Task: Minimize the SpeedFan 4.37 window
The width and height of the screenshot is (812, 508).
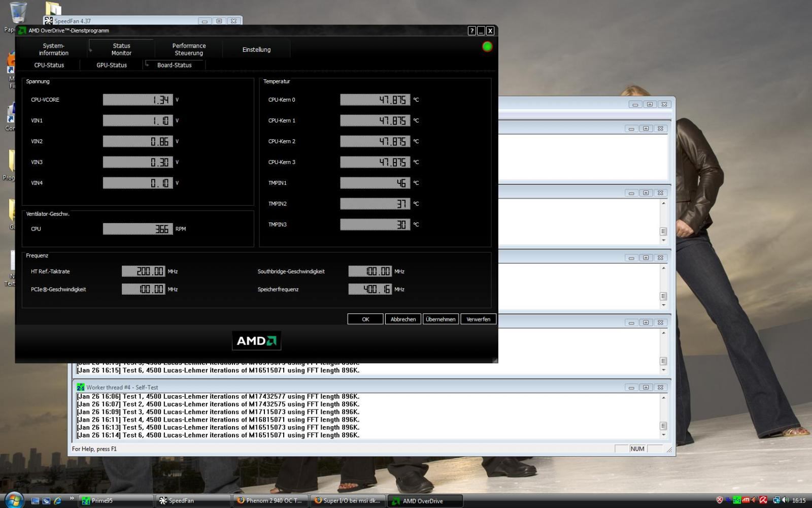Action: point(205,21)
